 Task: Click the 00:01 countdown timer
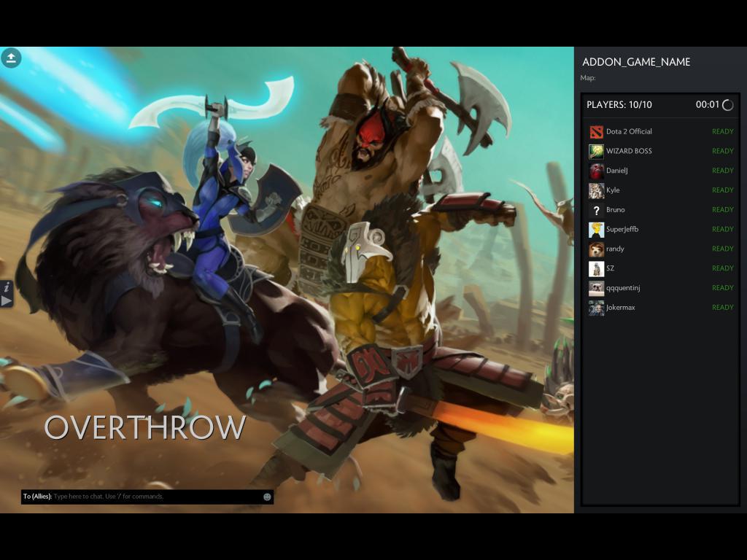click(707, 105)
